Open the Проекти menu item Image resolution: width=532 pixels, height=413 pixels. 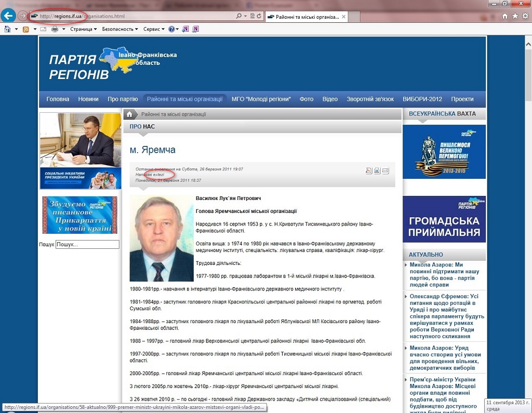point(462,99)
